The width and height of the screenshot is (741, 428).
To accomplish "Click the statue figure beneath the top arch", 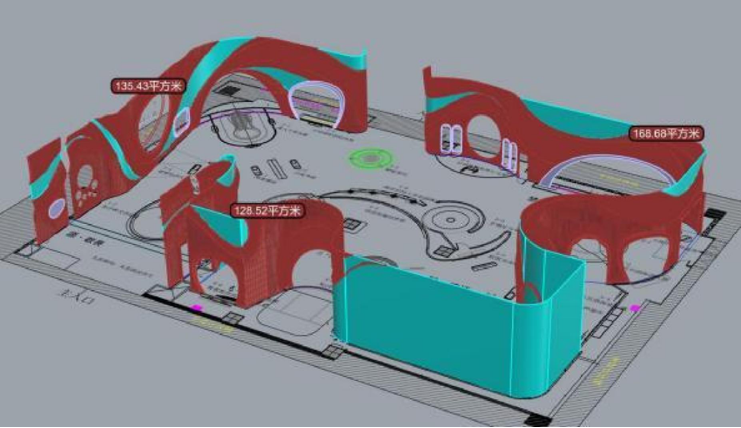I will [x=242, y=124].
